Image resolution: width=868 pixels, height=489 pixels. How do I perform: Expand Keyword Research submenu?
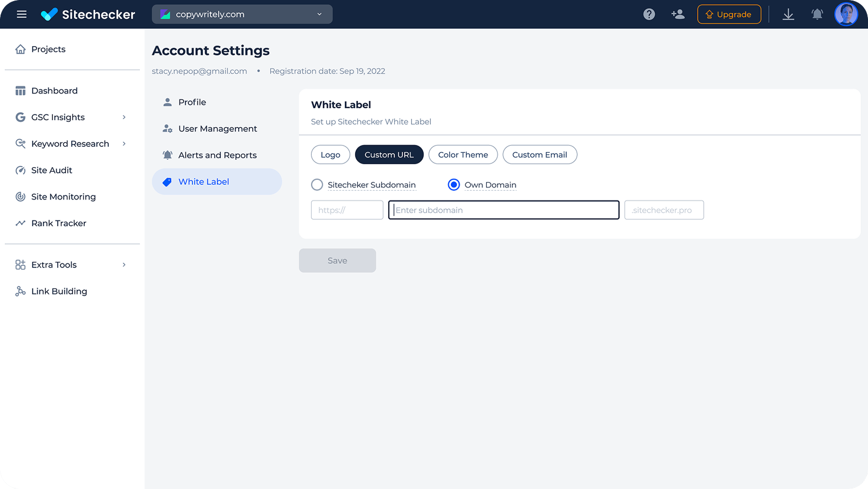124,144
